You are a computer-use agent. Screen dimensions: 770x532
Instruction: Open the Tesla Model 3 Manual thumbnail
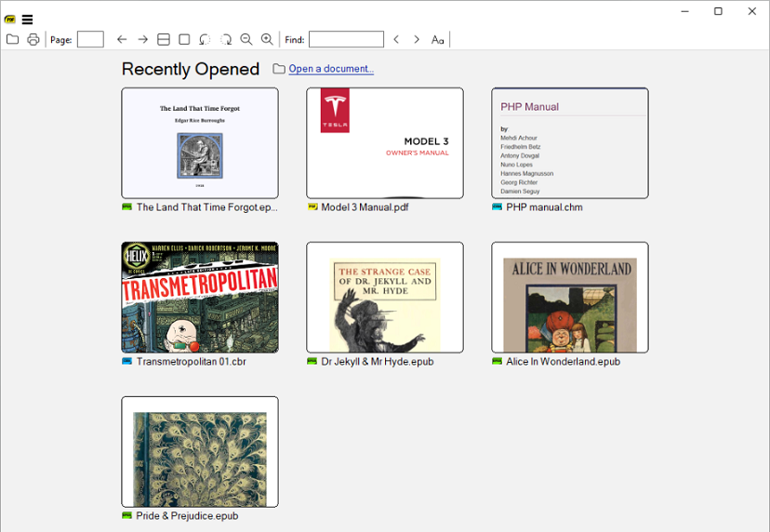coord(384,143)
